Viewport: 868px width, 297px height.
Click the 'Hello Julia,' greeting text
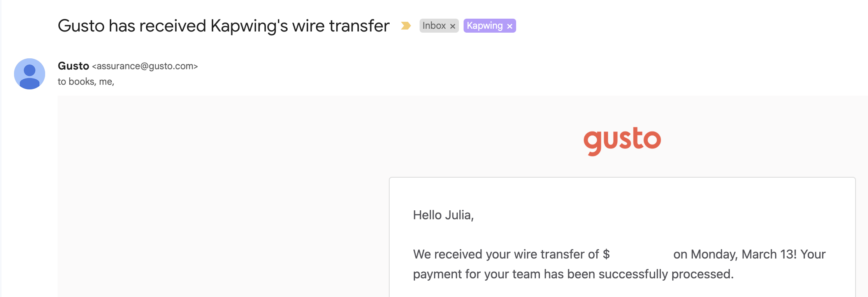443,215
